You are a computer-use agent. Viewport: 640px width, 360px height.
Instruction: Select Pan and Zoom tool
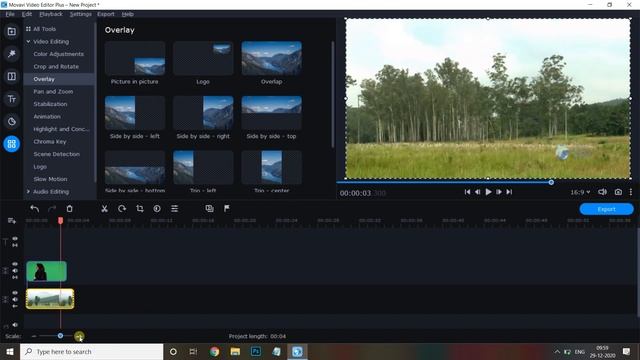tap(53, 91)
